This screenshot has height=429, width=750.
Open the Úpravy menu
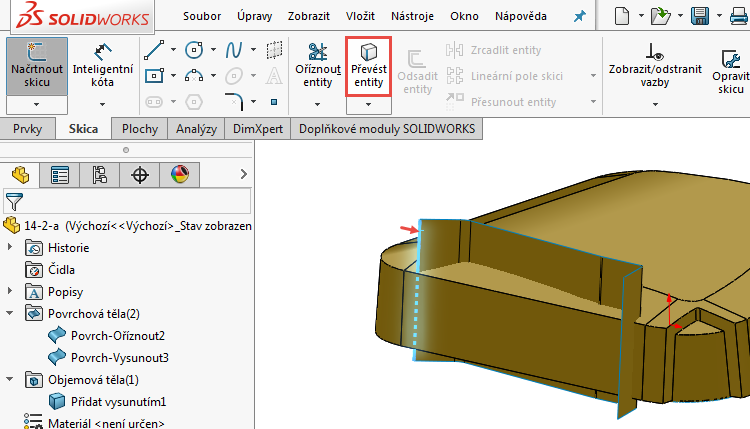pyautogui.click(x=254, y=16)
